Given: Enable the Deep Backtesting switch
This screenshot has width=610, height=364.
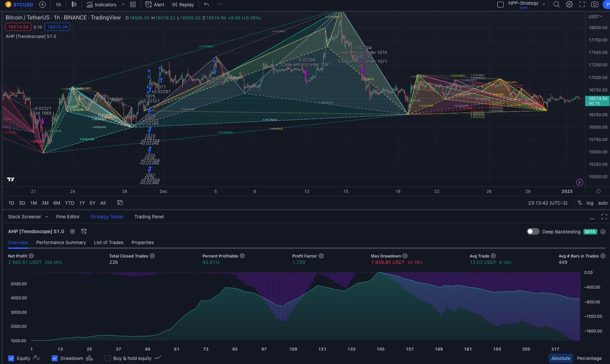Looking at the screenshot, I should pyautogui.click(x=533, y=231).
